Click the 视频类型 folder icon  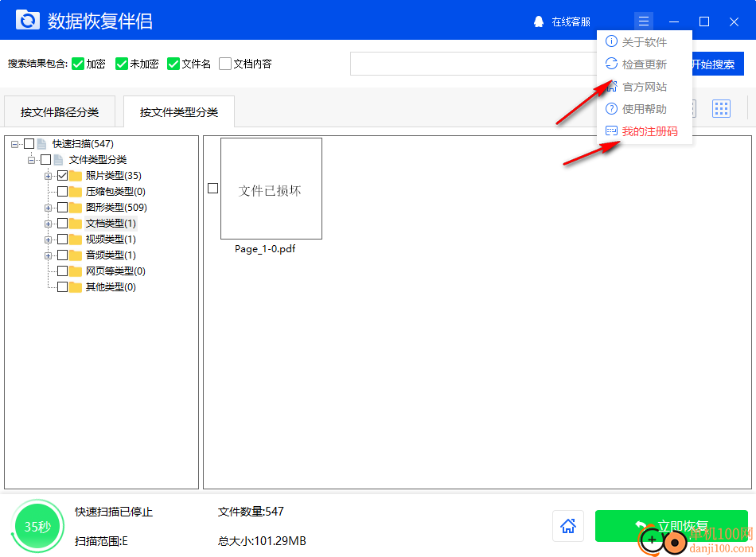click(76, 239)
